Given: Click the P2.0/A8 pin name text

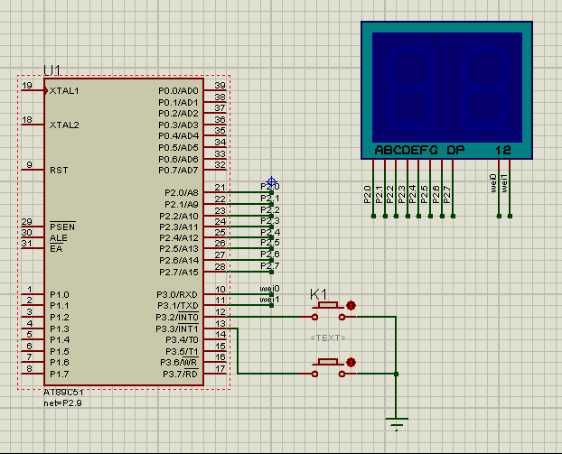Looking at the screenshot, I should (181, 193).
